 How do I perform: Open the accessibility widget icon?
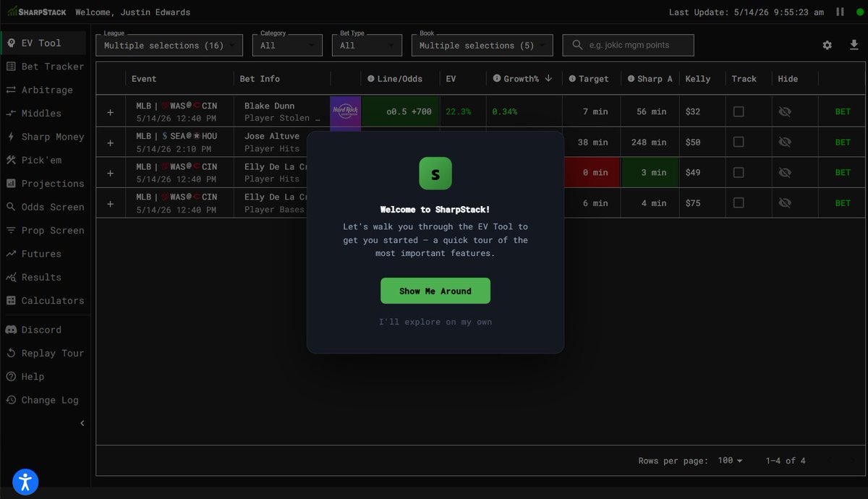[x=25, y=482]
